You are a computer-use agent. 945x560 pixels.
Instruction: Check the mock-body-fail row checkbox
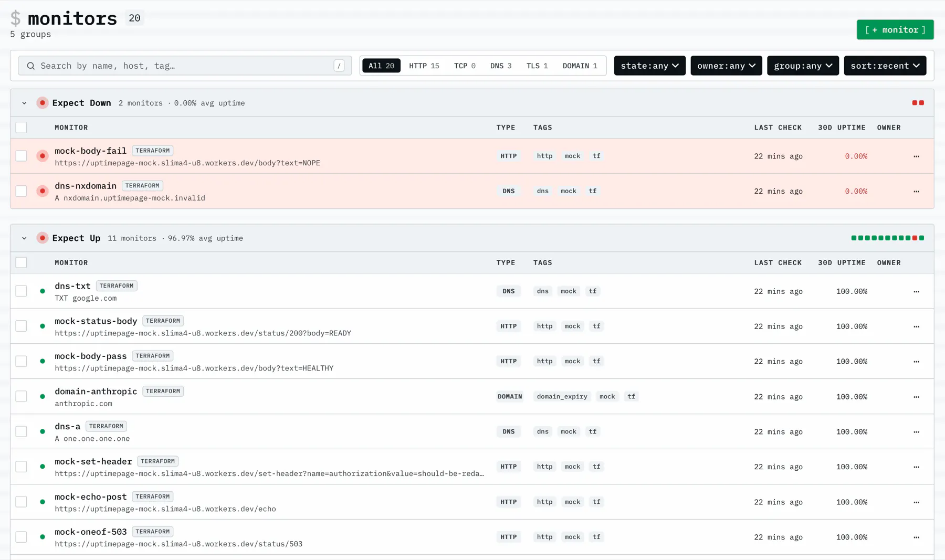click(x=21, y=156)
